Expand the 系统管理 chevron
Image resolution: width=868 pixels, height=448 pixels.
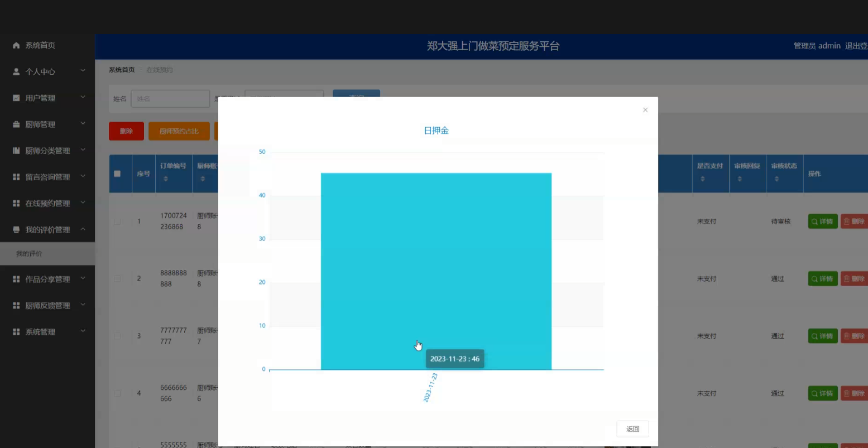pos(83,331)
